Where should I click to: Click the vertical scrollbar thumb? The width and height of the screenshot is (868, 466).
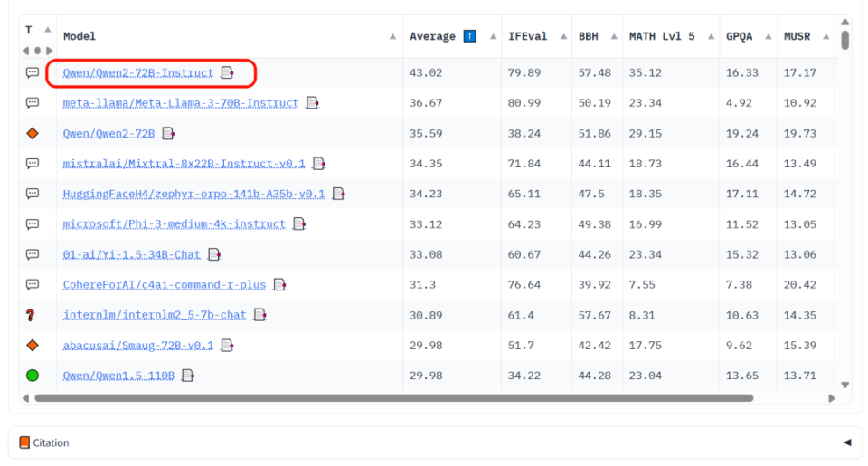844,40
